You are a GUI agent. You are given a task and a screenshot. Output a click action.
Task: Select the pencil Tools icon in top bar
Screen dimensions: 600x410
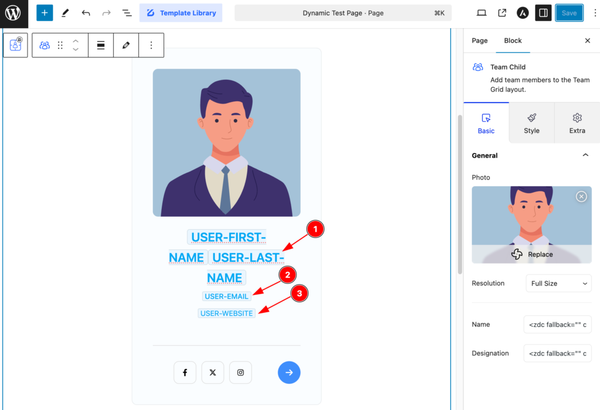pyautogui.click(x=65, y=13)
